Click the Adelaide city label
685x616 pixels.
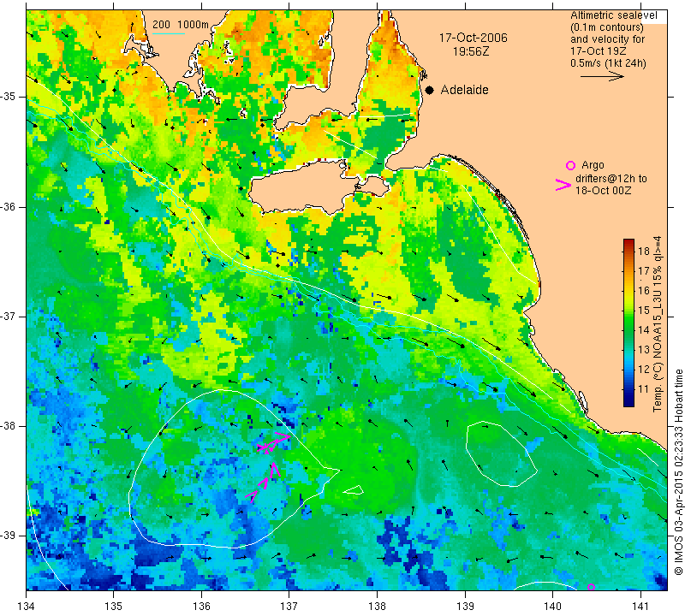pyautogui.click(x=464, y=90)
